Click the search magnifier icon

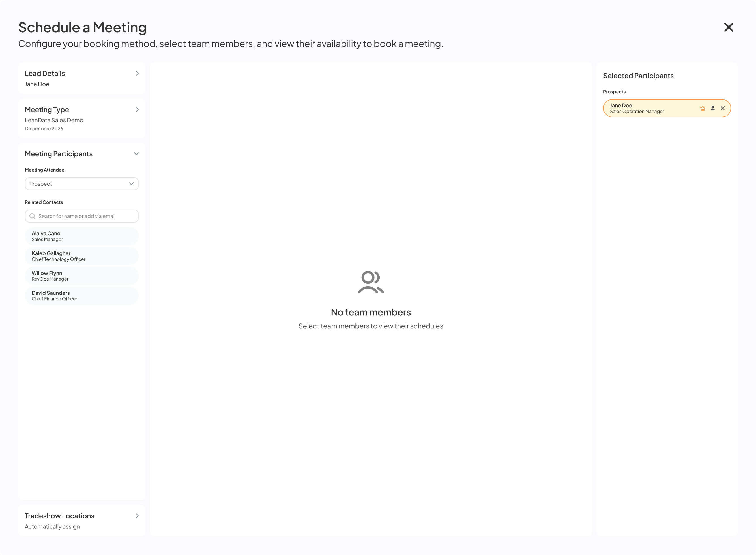click(x=32, y=216)
